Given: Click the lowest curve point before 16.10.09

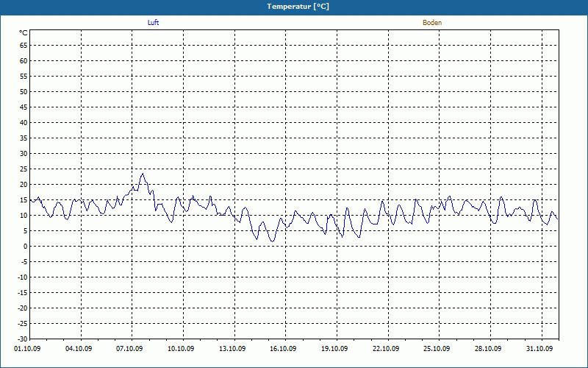Looking at the screenshot, I should coord(273,241).
